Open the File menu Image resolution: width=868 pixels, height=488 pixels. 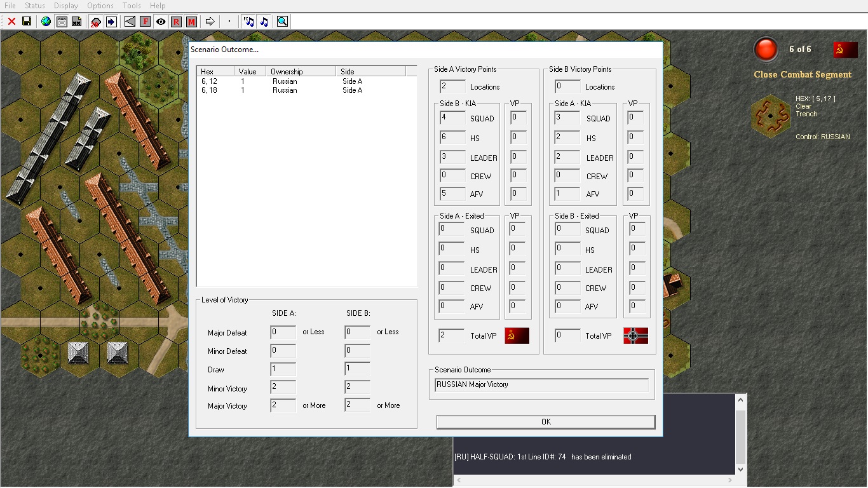click(x=10, y=6)
